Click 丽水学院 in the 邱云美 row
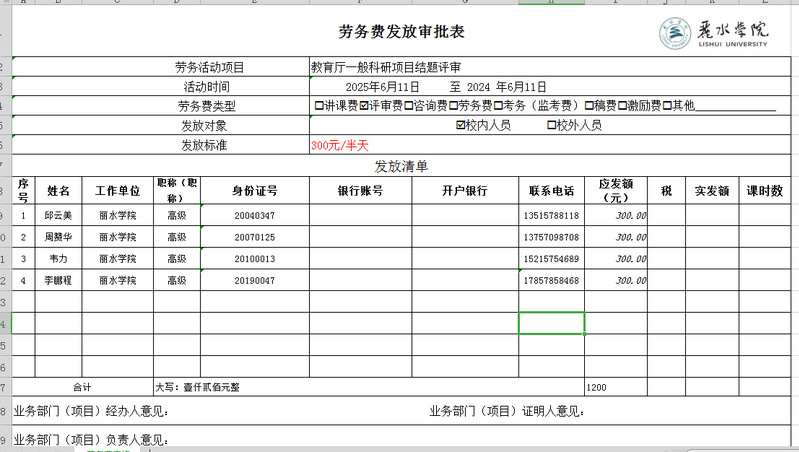The height and width of the screenshot is (452, 799). pos(118,215)
